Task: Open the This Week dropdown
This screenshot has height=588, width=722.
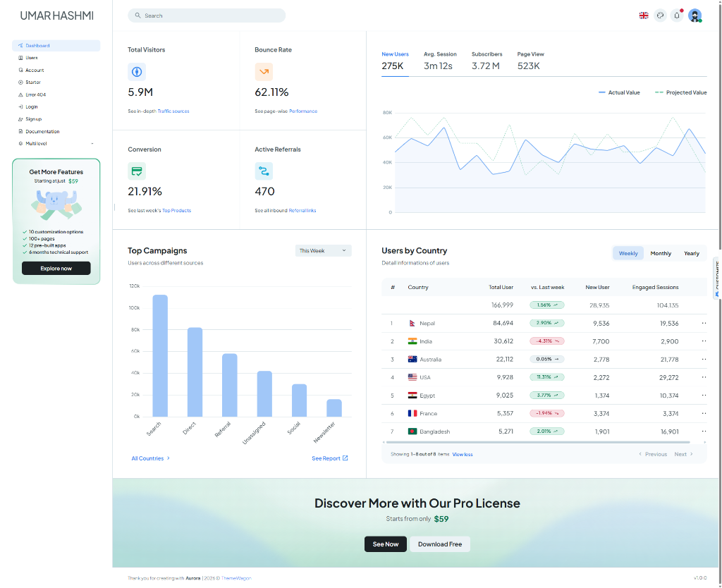Action: pos(323,250)
